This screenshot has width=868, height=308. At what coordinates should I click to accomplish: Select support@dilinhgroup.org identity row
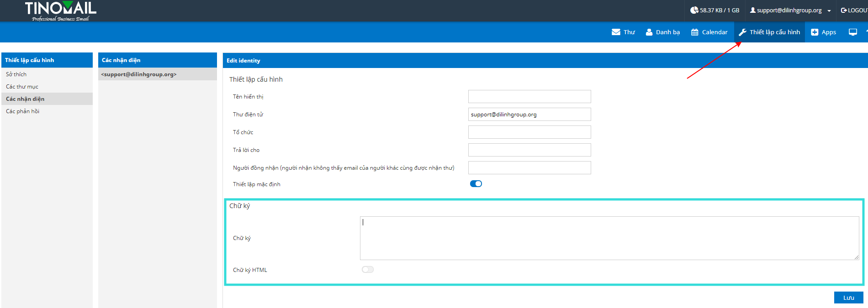click(158, 74)
